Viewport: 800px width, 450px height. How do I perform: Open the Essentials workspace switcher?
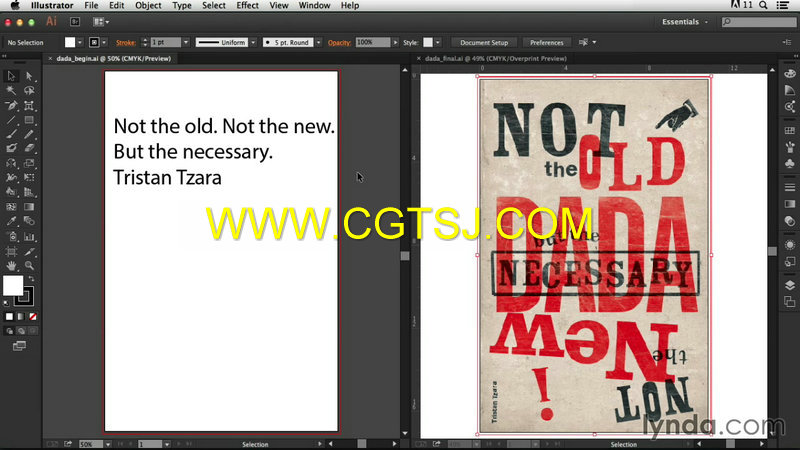click(x=685, y=22)
